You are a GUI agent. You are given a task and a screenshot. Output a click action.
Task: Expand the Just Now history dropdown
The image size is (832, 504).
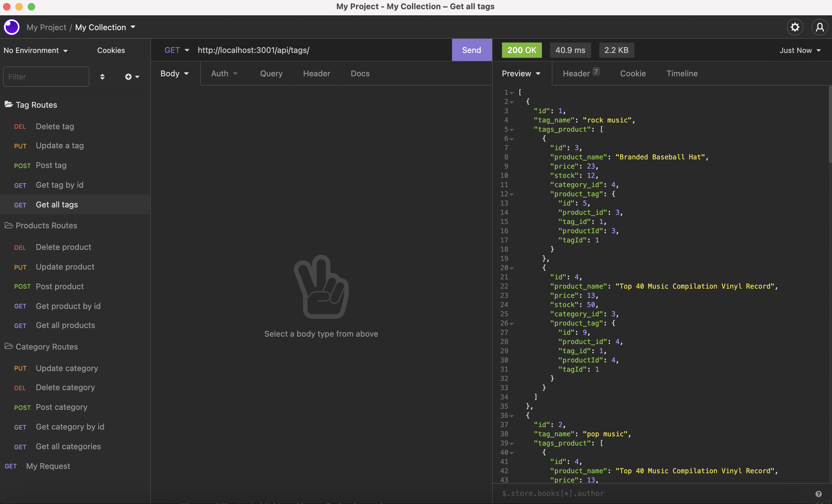pyautogui.click(x=800, y=50)
